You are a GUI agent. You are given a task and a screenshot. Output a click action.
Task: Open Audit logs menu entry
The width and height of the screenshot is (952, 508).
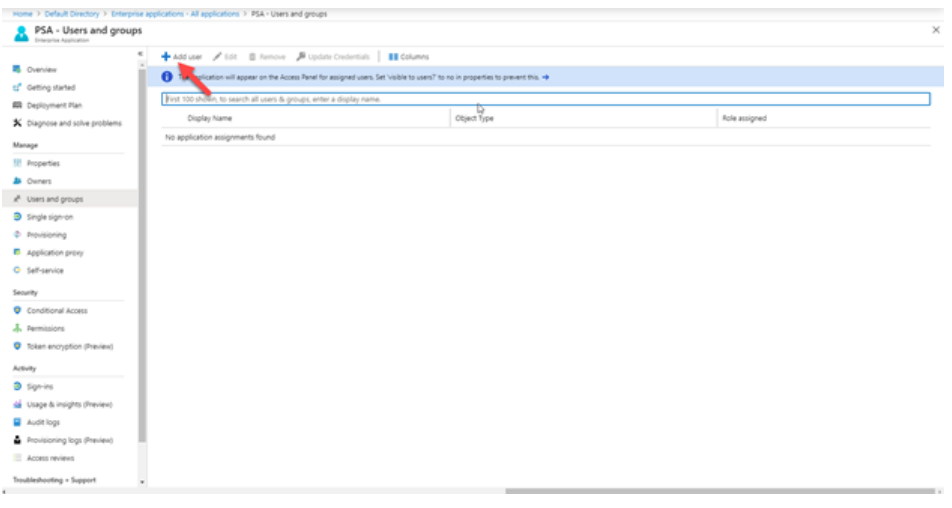[x=43, y=422]
